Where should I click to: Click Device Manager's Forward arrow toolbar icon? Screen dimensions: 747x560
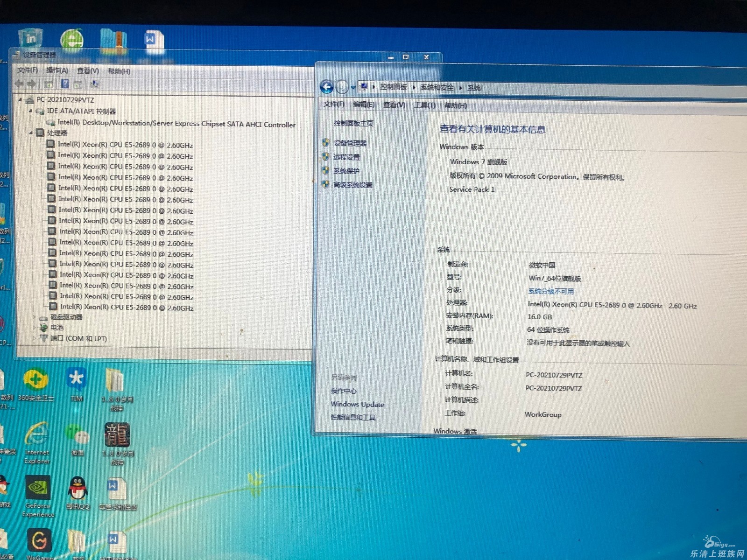31,84
